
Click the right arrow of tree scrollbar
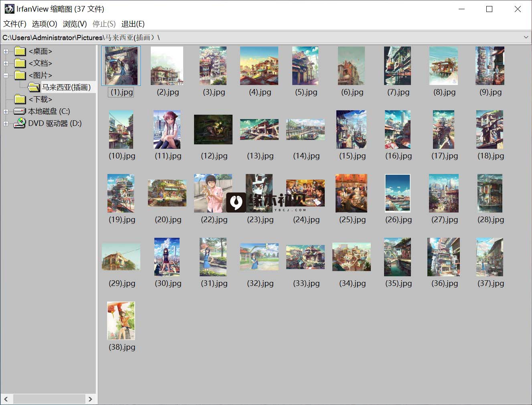tap(90, 399)
